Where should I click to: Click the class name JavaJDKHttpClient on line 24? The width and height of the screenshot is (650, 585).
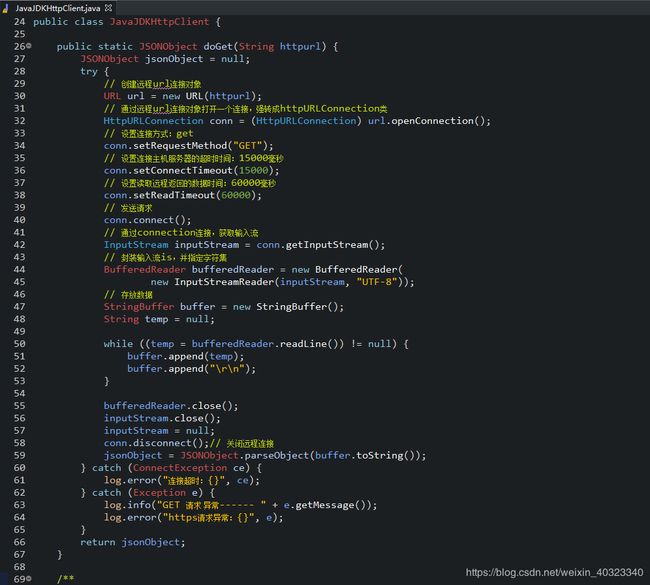159,22
